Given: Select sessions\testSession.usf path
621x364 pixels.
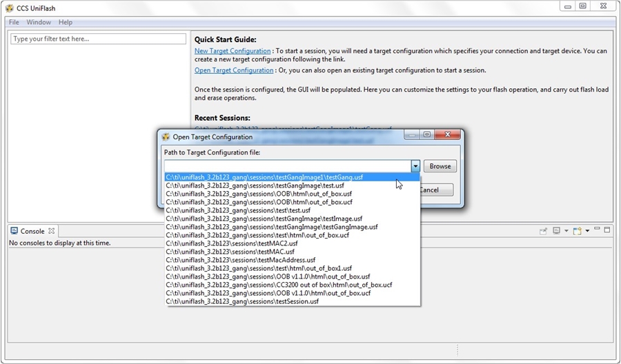Looking at the screenshot, I should [x=292, y=301].
